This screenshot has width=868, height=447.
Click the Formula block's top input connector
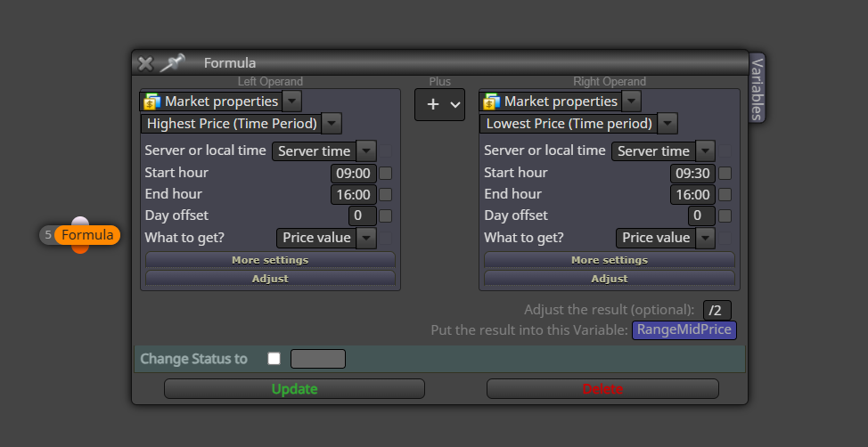[x=80, y=222]
